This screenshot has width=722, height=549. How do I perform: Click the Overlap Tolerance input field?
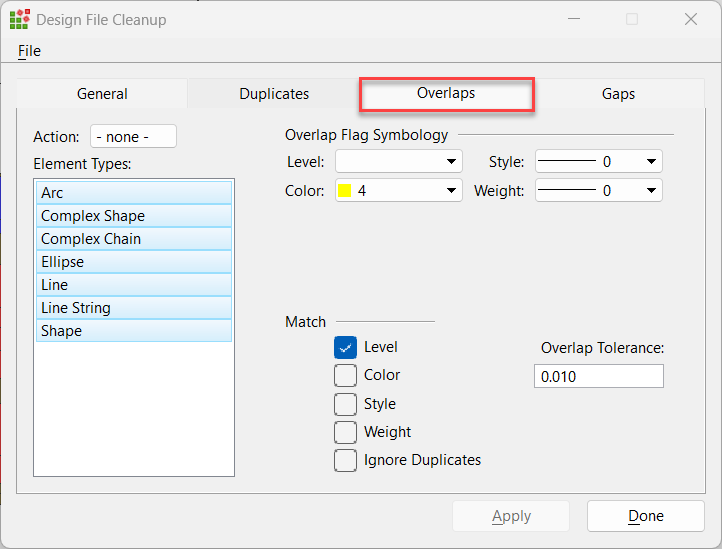click(598, 376)
